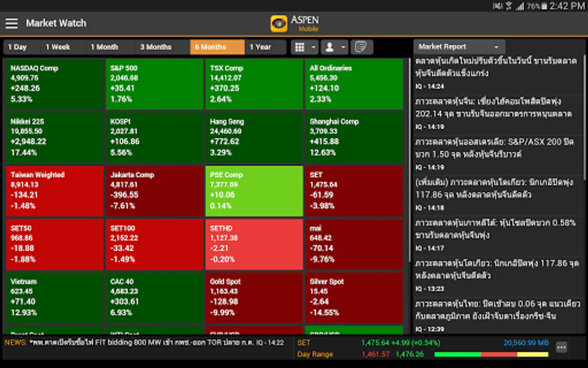Image resolution: width=588 pixels, height=368 pixels.
Task: Open the S&P/ASX 200 news item
Action: coord(498,155)
